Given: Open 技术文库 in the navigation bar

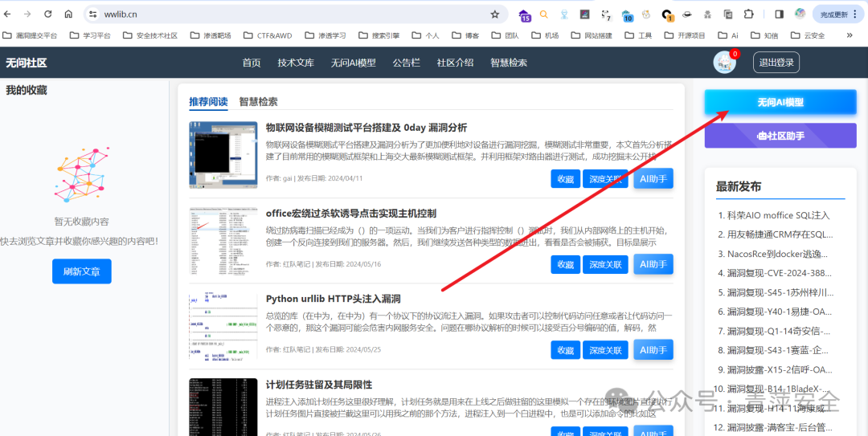Looking at the screenshot, I should coord(296,63).
